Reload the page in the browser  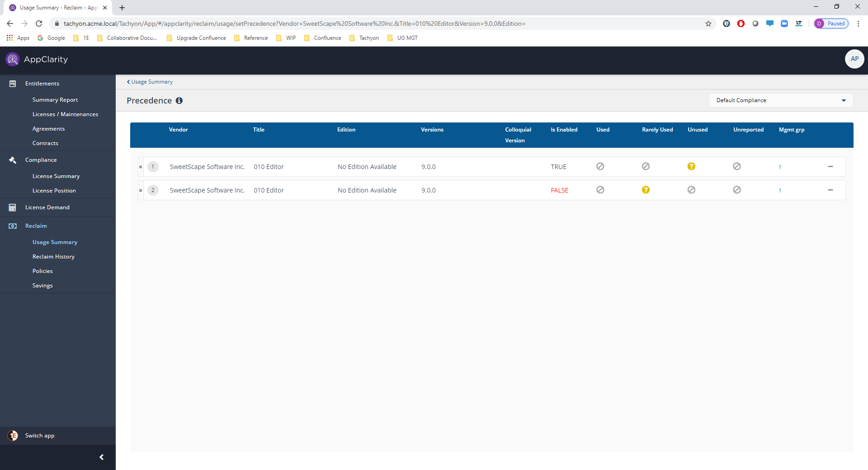point(39,23)
